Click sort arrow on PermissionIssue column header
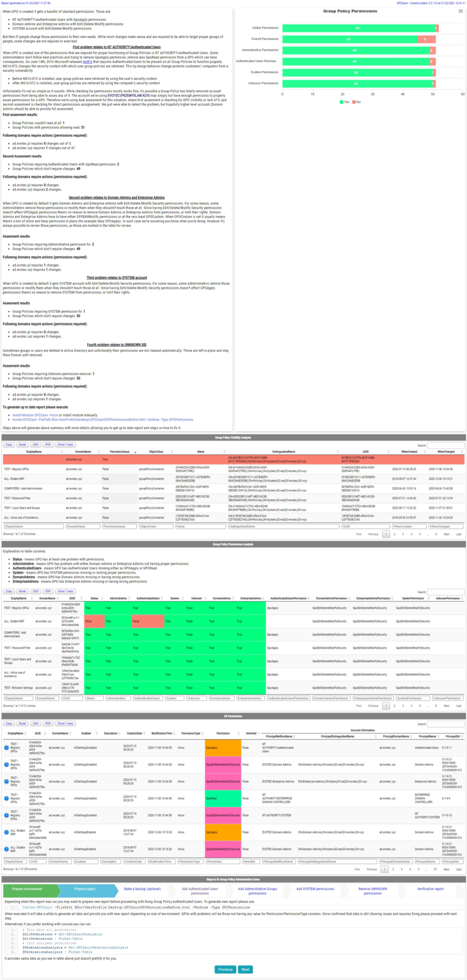The height and width of the screenshot is (980, 467). point(135,452)
